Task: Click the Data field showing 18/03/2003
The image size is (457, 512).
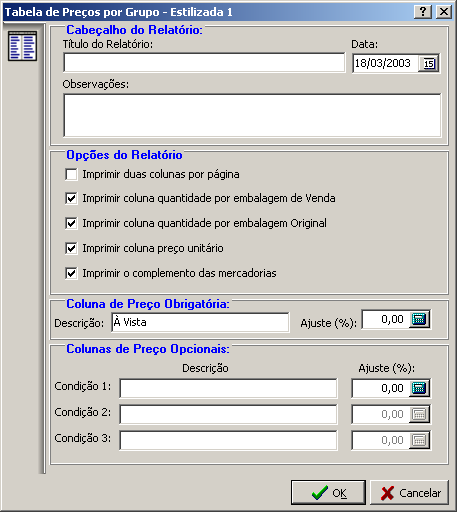Action: click(385, 63)
